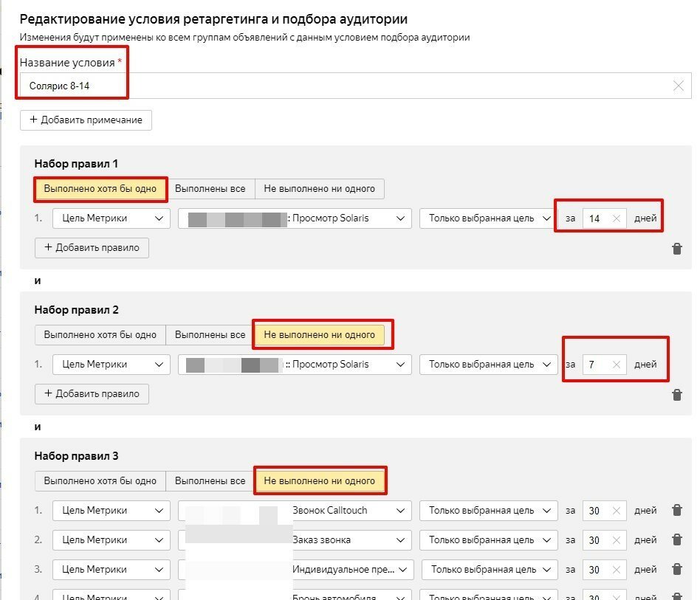Open 'Цель Метрики' dropdown in Заказ звонка row
The width and height of the screenshot is (700, 600).
click(x=111, y=539)
